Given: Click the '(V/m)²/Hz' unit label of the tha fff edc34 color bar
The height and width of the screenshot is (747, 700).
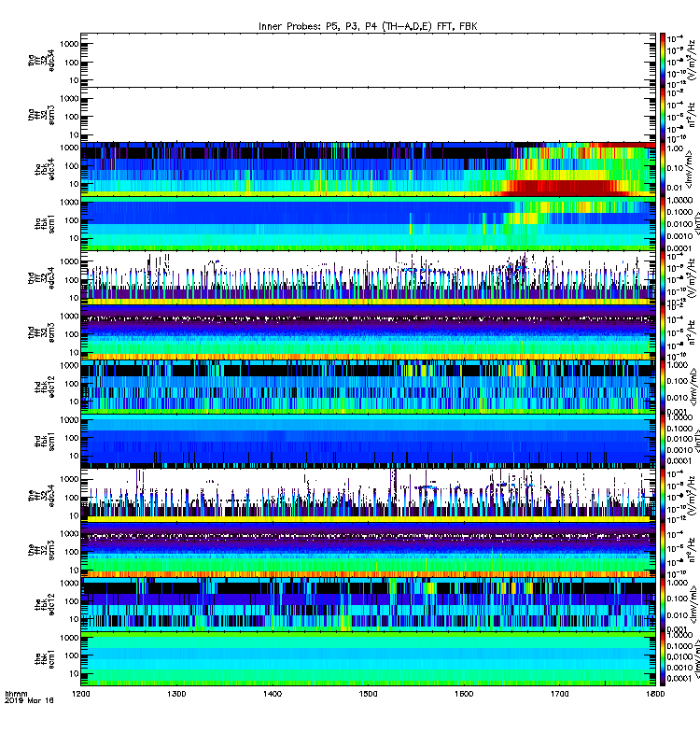Looking at the screenshot, I should pyautogui.click(x=691, y=60).
